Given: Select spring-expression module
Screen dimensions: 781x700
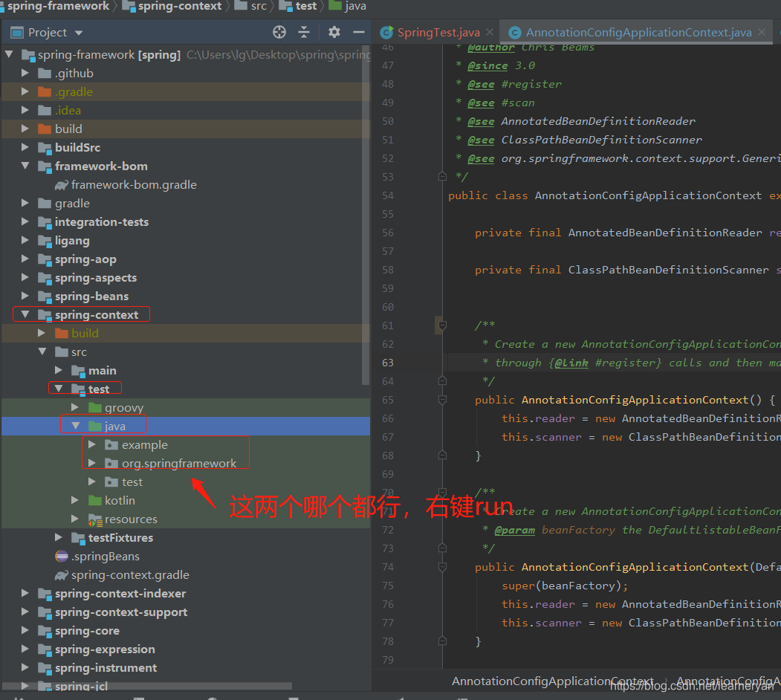Looking at the screenshot, I should click(105, 649).
